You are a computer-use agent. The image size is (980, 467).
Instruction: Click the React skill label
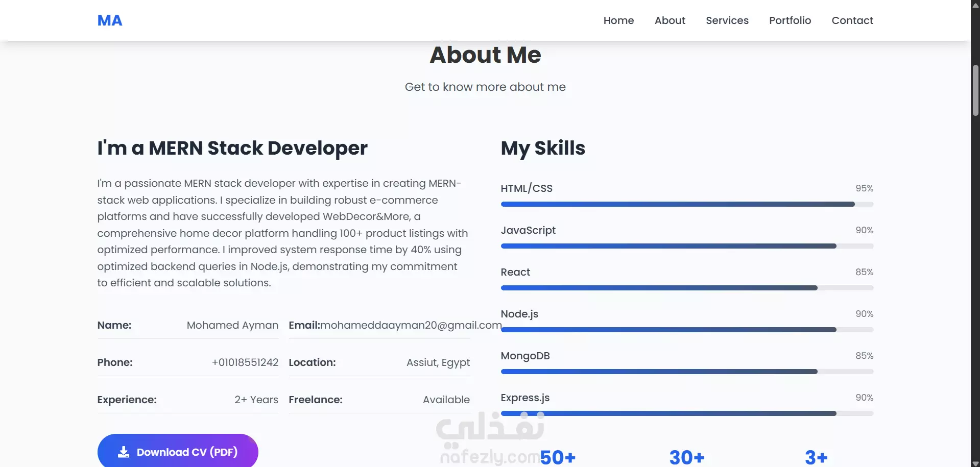coord(515,272)
